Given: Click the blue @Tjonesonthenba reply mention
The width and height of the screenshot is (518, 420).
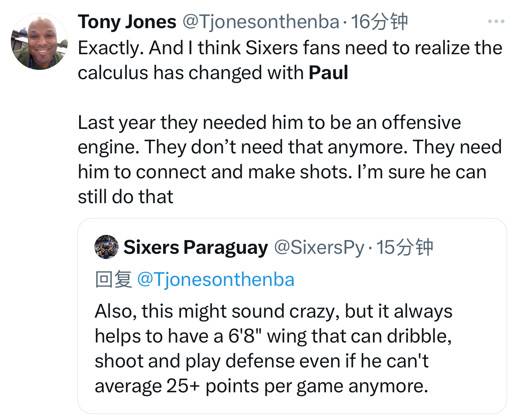Looking at the screenshot, I should click(216, 279).
